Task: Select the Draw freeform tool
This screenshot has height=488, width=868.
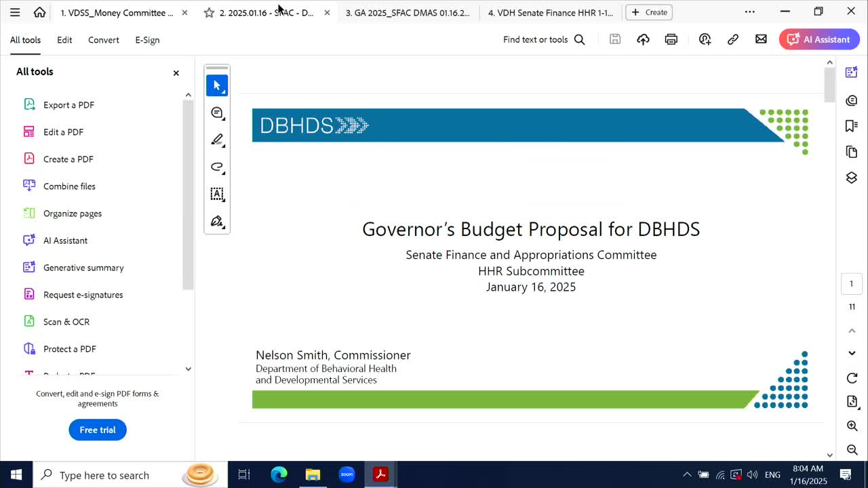Action: point(217,167)
